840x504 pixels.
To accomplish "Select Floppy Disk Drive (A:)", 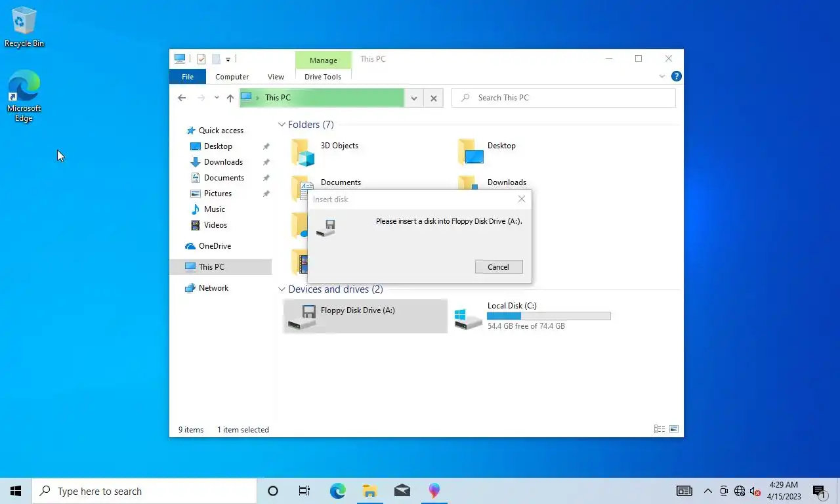I will (x=365, y=316).
